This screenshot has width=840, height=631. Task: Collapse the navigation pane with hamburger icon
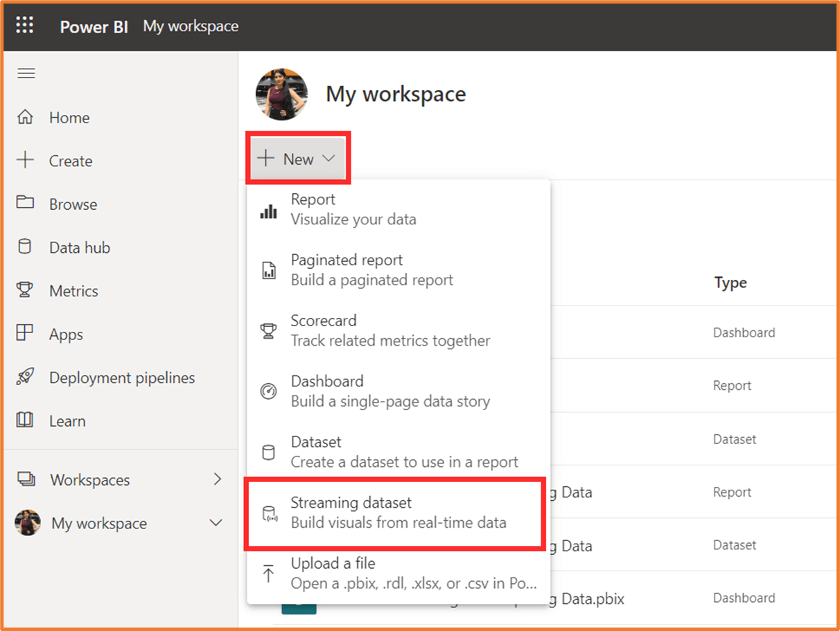click(x=26, y=73)
